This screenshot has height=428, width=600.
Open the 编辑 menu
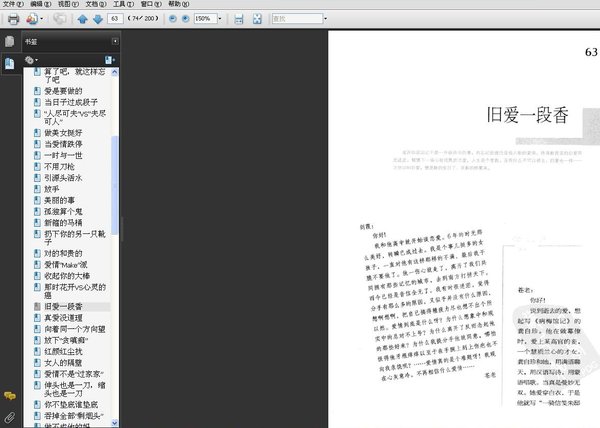[41, 4]
